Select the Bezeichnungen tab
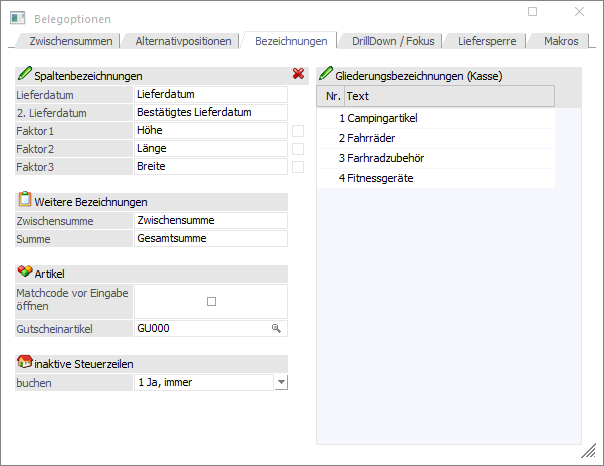604x466 pixels. pyautogui.click(x=291, y=41)
